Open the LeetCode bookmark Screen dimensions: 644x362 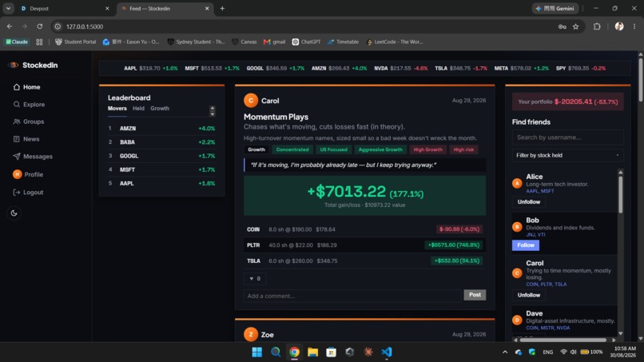(x=395, y=42)
